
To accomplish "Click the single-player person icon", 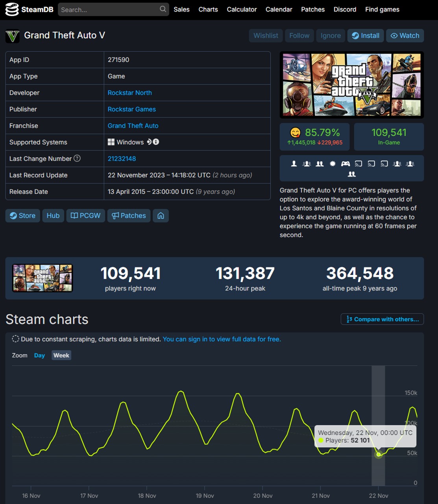I will 294,164.
